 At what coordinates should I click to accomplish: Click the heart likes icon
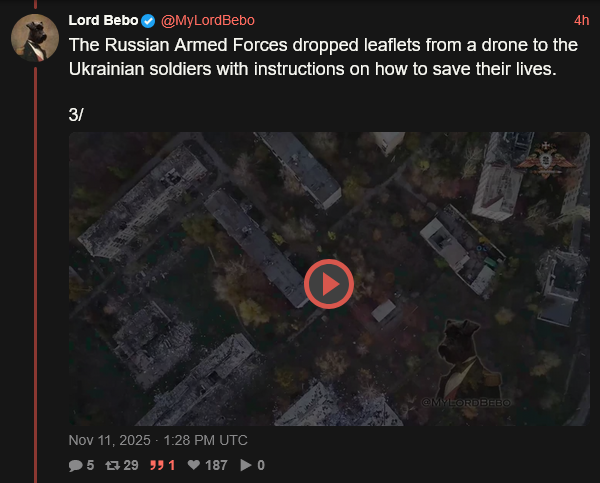tap(194, 465)
